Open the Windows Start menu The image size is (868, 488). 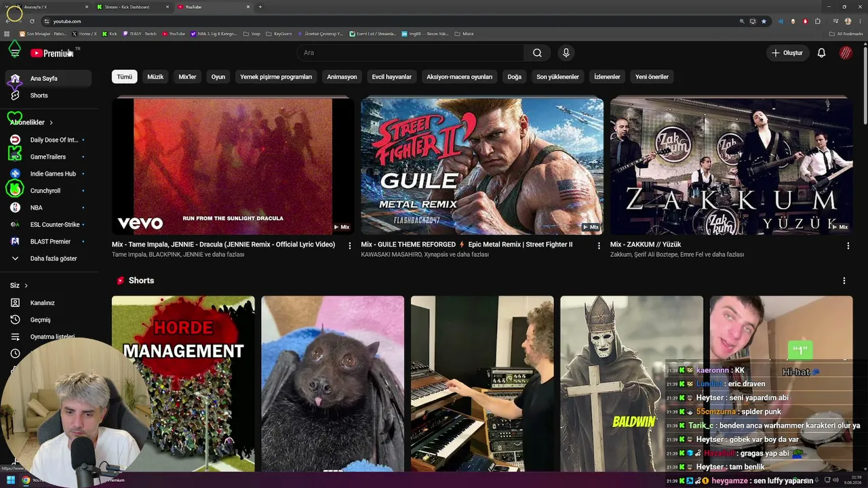pyautogui.click(x=11, y=481)
